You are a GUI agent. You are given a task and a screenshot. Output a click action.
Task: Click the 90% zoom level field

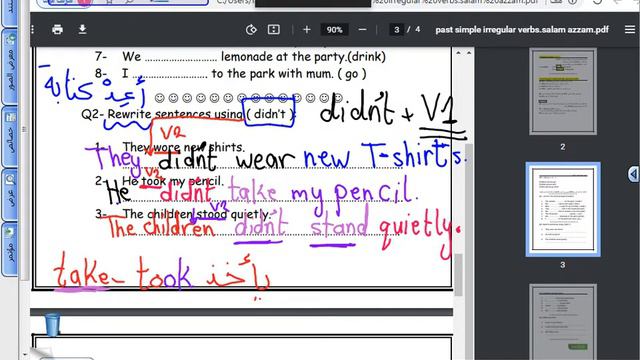[334, 29]
